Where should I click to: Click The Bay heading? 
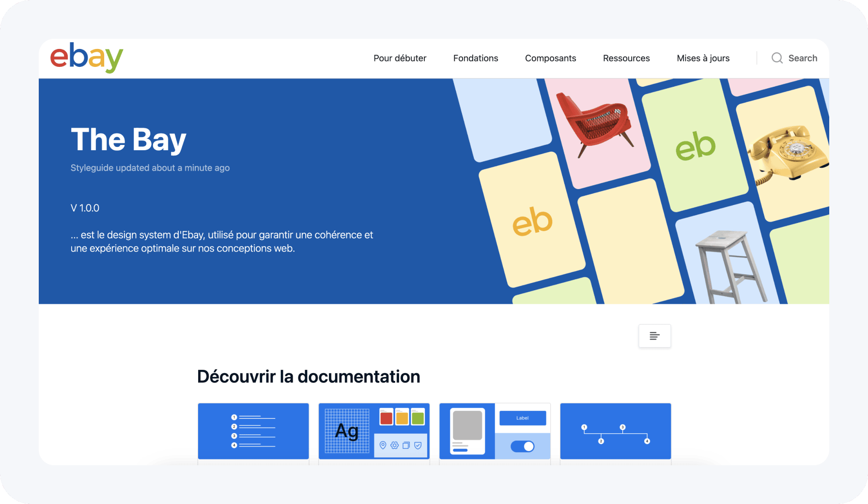click(128, 140)
